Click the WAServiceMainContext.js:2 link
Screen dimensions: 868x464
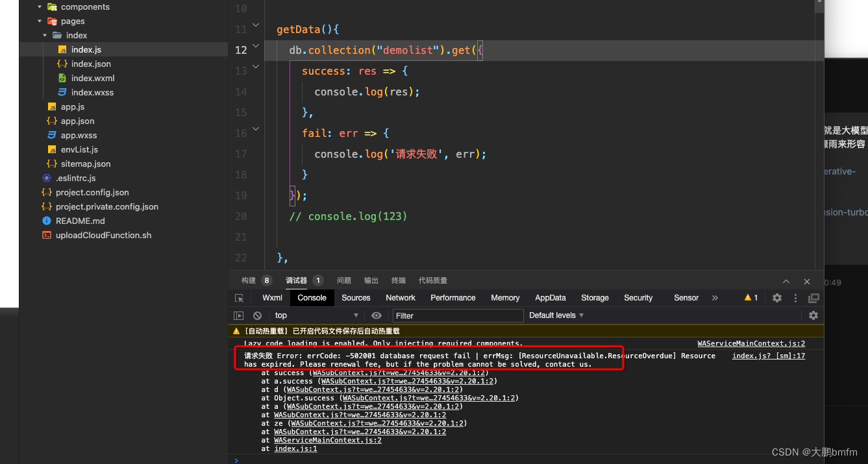[x=751, y=343]
